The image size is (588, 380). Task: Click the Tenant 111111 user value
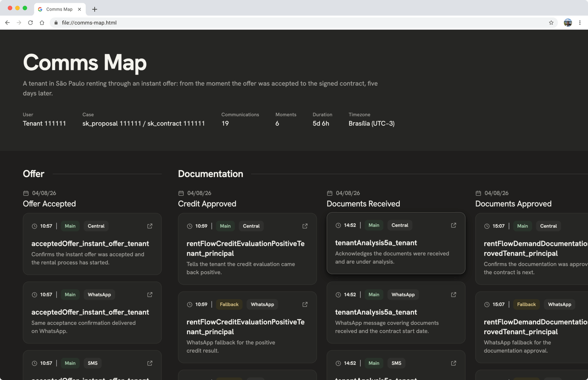point(44,124)
